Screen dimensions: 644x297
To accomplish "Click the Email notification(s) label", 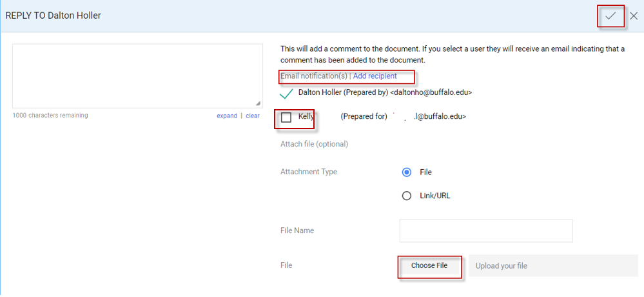I will (x=314, y=76).
